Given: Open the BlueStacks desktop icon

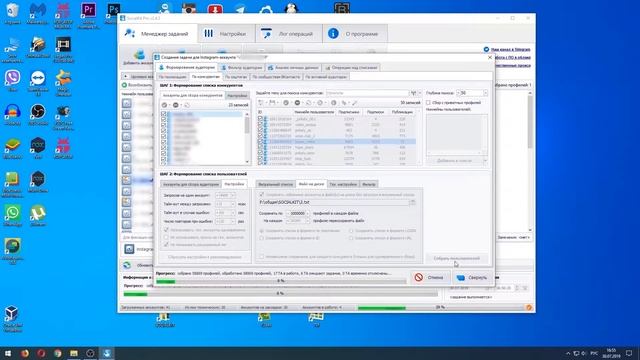Looking at the screenshot, I should [12, 146].
